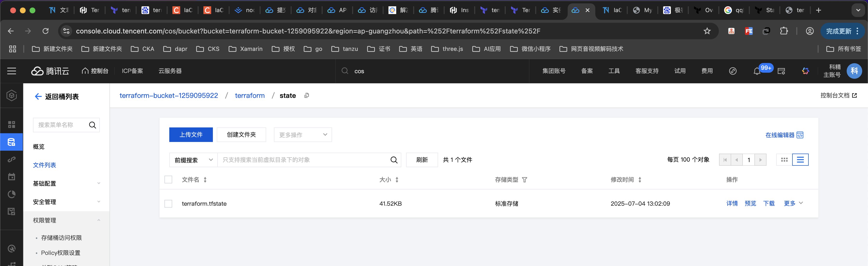Click the console search box showing cos
This screenshot has height=266, width=868.
[x=432, y=71]
